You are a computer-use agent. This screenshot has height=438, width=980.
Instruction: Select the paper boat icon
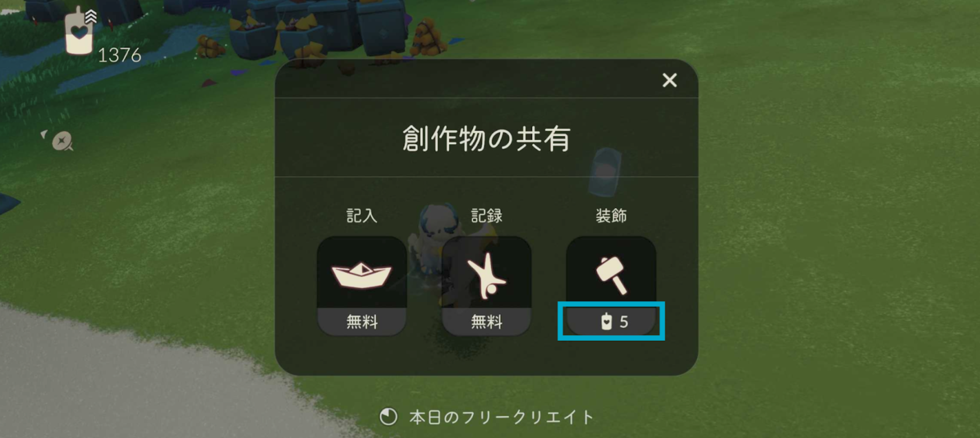(362, 275)
